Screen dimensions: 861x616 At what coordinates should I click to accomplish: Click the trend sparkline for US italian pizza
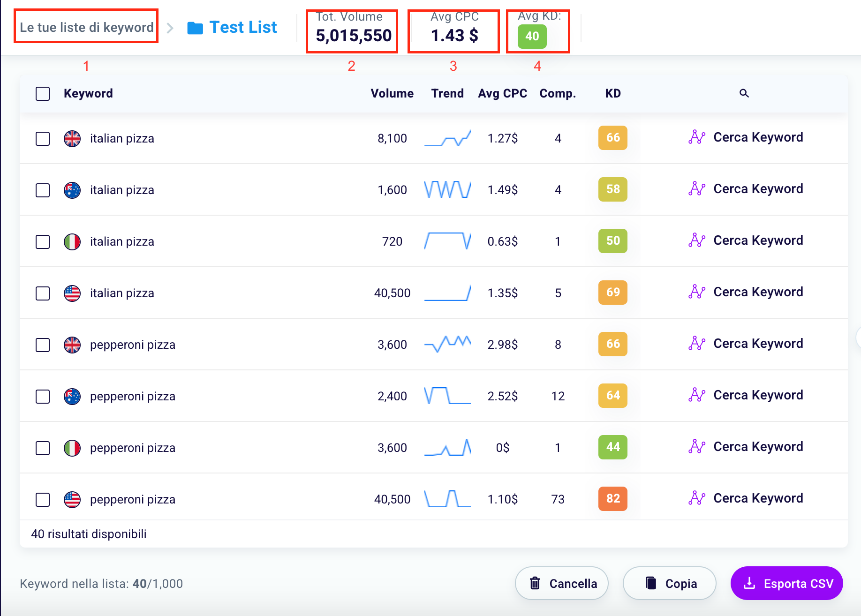447,293
